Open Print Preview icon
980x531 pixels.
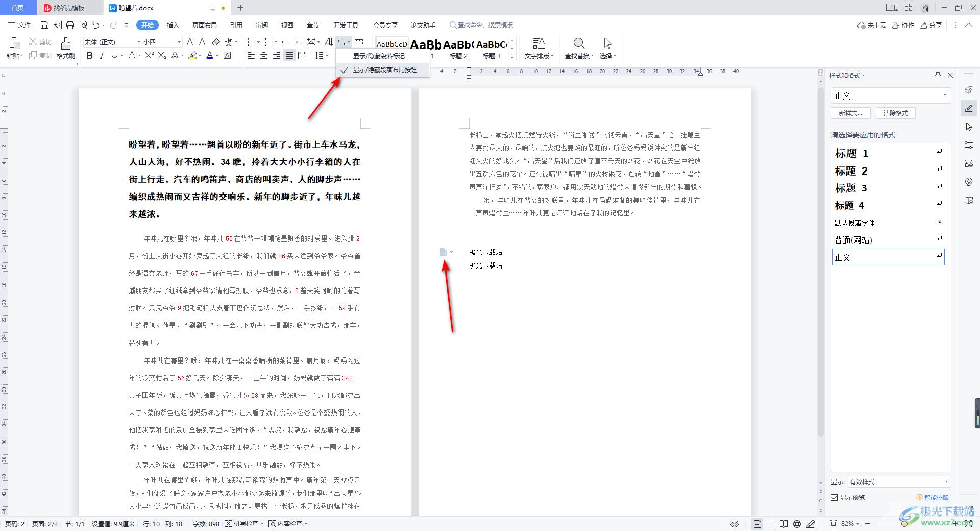83,25
